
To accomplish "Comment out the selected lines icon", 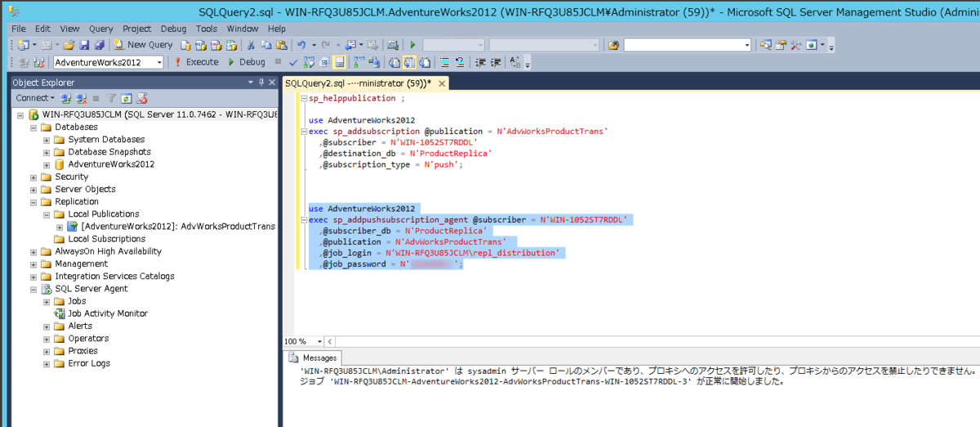I will point(445,62).
